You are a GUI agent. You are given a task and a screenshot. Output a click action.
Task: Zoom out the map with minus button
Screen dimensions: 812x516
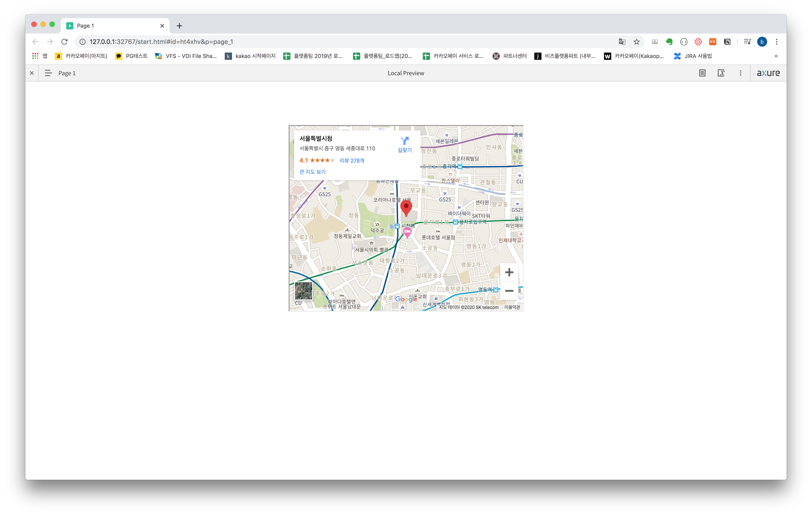click(509, 291)
